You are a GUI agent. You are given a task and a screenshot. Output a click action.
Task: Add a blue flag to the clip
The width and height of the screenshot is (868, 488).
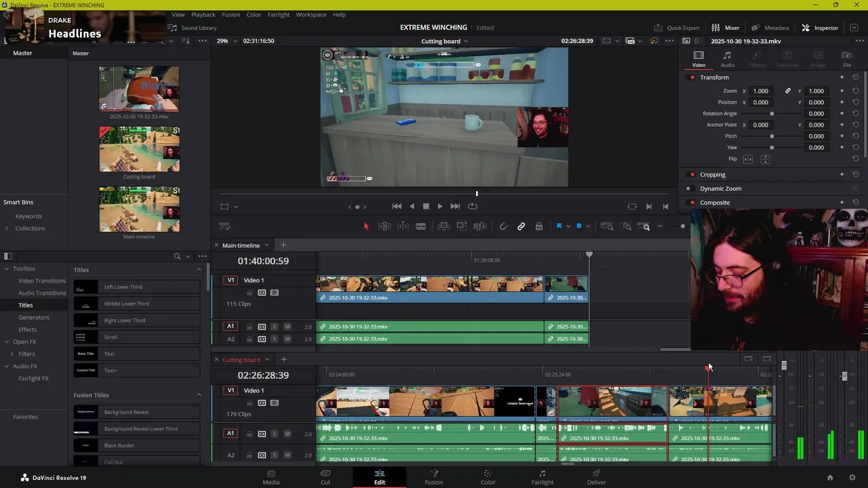coord(559,226)
